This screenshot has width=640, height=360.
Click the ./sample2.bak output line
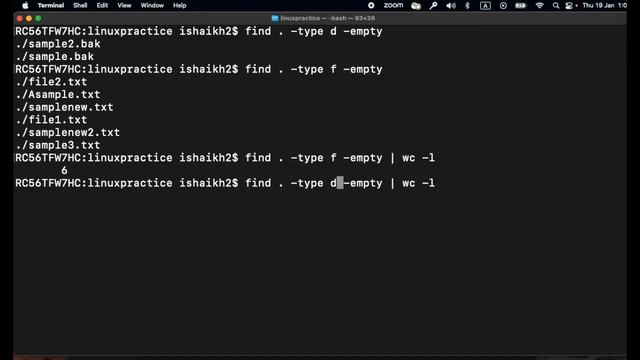click(x=58, y=44)
